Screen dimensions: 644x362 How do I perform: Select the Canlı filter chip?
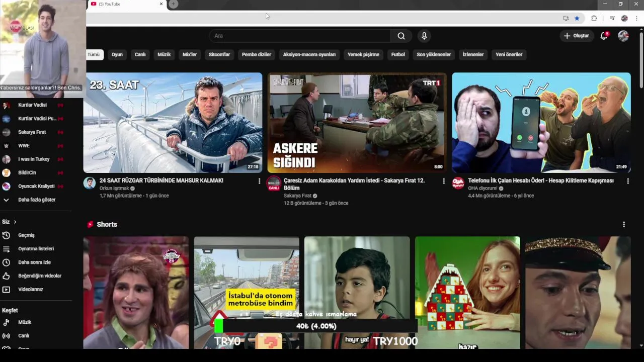click(140, 54)
